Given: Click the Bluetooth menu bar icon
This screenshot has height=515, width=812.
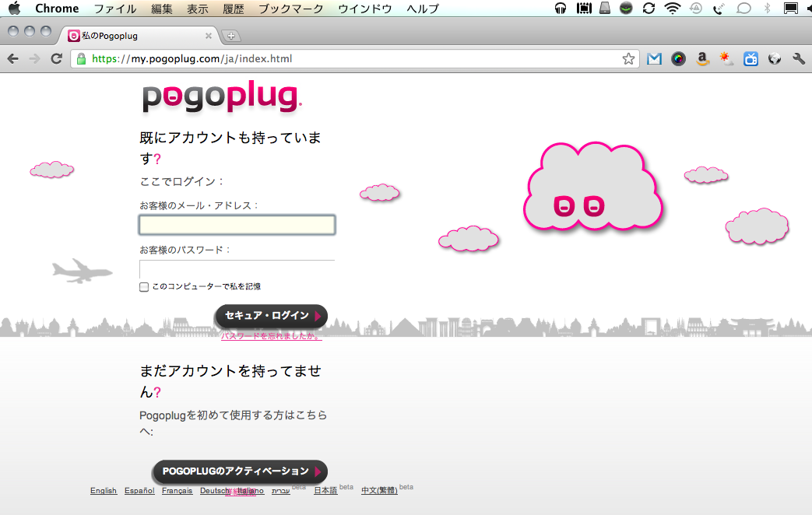Looking at the screenshot, I should coord(768,9).
